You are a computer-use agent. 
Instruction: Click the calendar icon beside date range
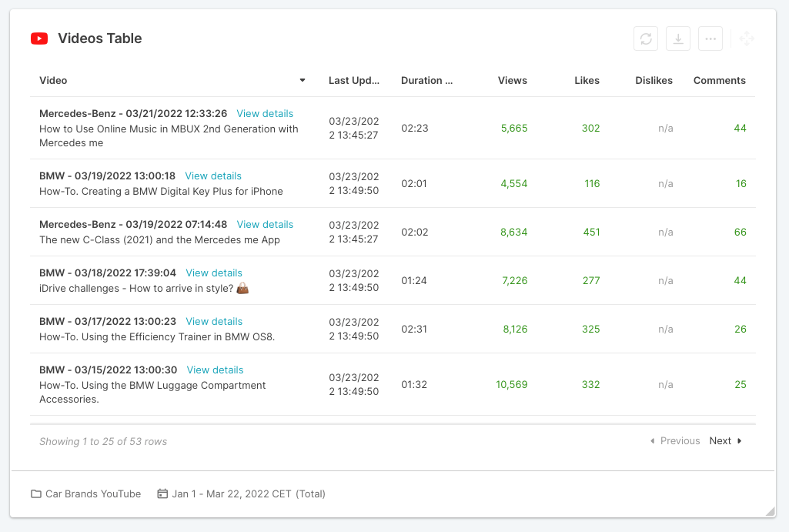coord(162,494)
